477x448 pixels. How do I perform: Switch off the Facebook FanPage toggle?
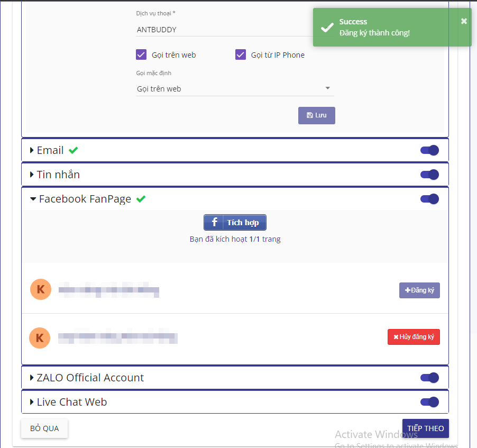(x=429, y=199)
